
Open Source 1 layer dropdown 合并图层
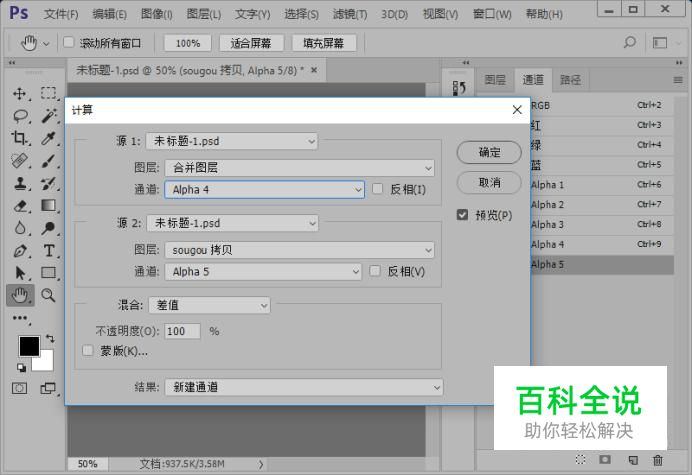[x=300, y=168]
